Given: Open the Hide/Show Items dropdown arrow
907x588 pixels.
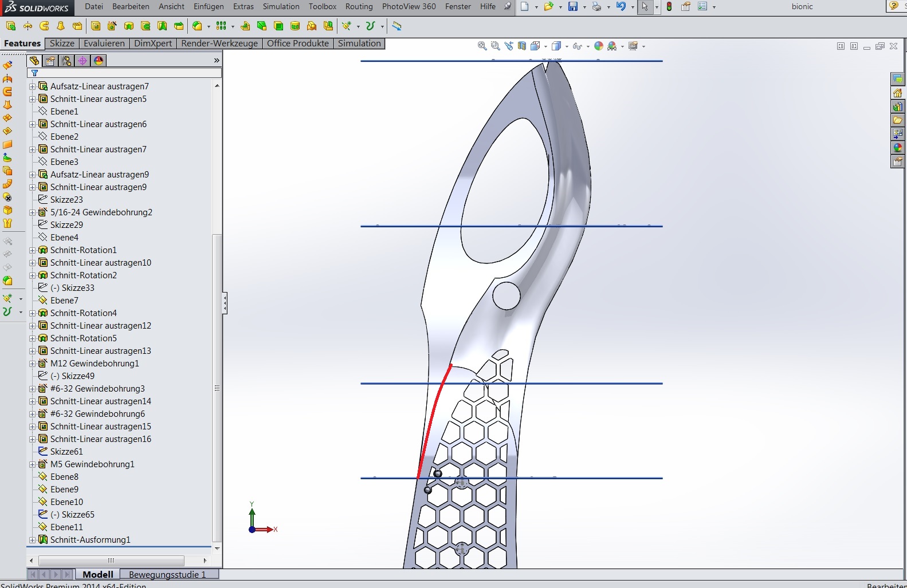Looking at the screenshot, I should [588, 46].
